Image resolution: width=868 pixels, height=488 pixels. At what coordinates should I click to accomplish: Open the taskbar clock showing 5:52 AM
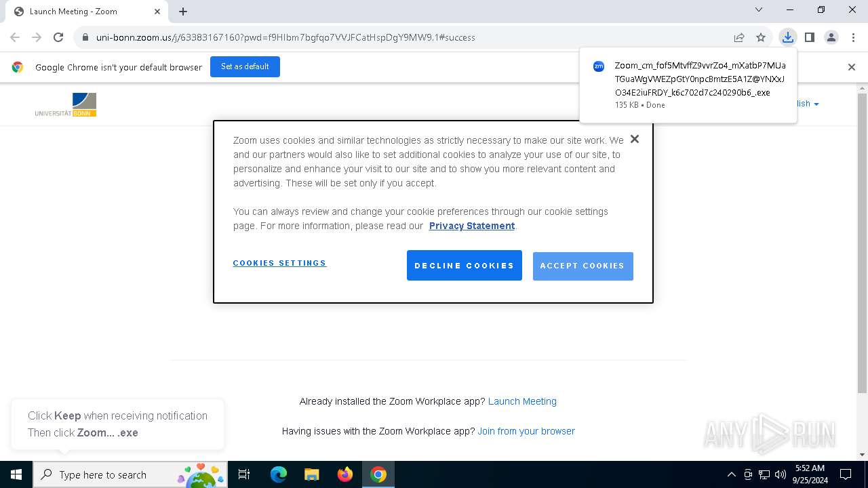click(810, 474)
